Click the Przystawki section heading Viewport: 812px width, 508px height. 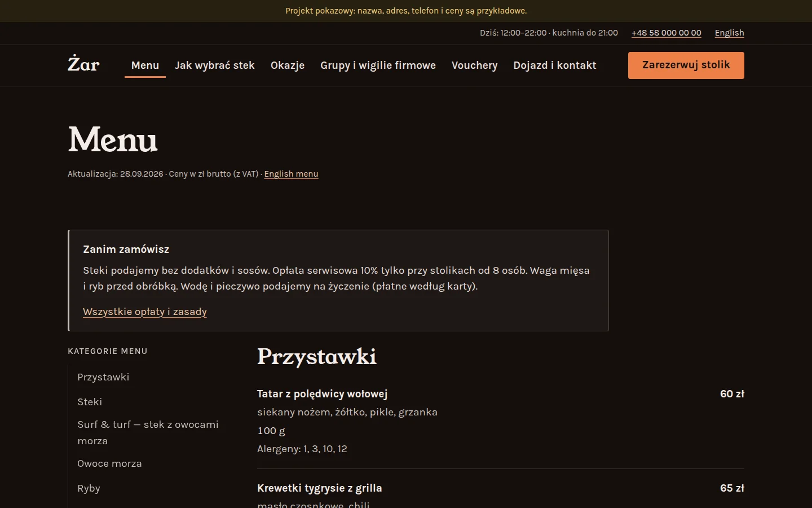click(317, 357)
